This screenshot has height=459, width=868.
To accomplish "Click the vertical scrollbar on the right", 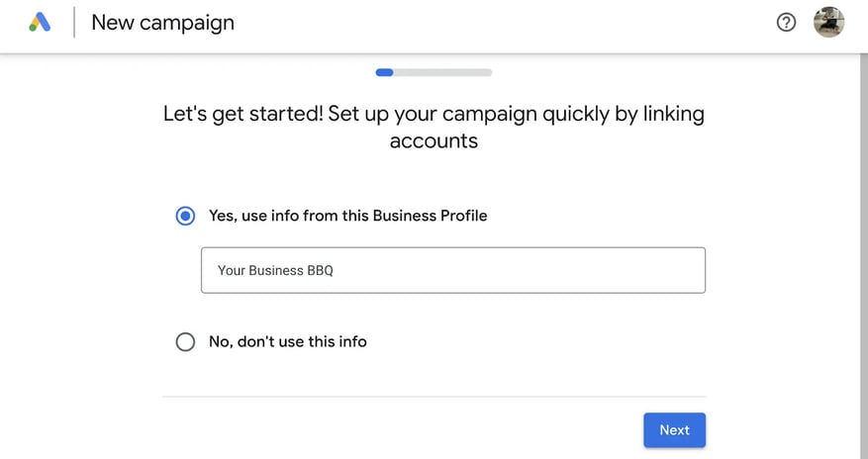I will (x=864, y=256).
